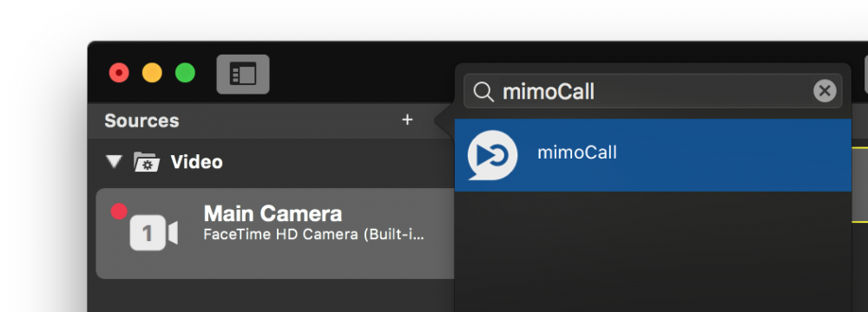This screenshot has height=312, width=868.
Task: Click the mimoCall speech bubble icon
Action: 492,155
